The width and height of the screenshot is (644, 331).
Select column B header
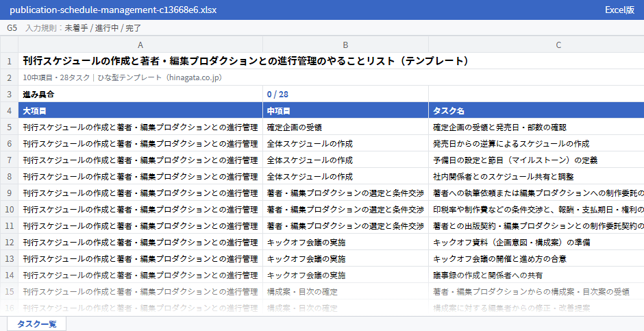[x=345, y=45]
